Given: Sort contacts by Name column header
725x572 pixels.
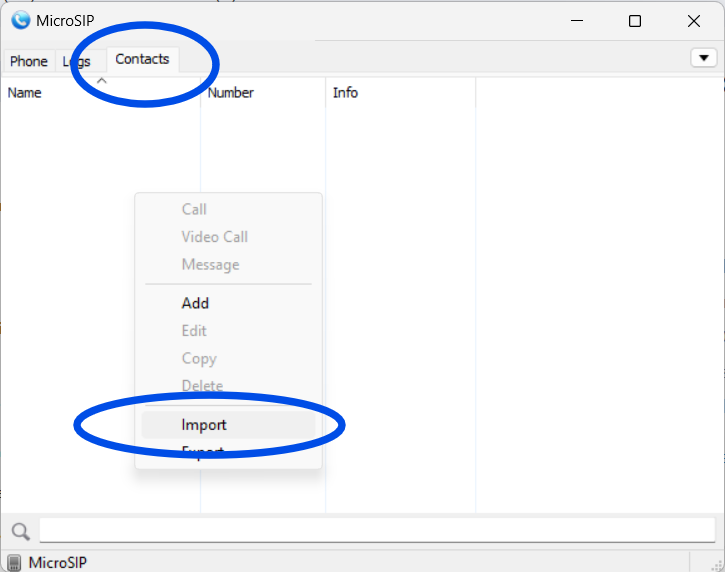Looking at the screenshot, I should pos(100,92).
